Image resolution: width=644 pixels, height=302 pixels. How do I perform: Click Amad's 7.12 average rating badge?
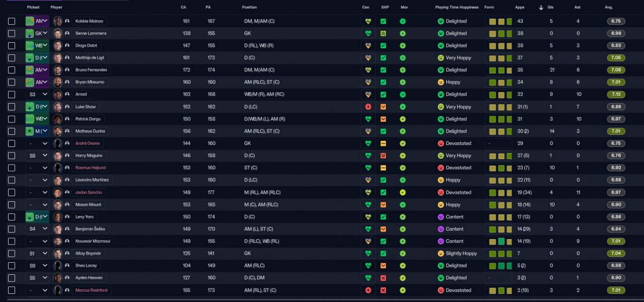pos(616,94)
